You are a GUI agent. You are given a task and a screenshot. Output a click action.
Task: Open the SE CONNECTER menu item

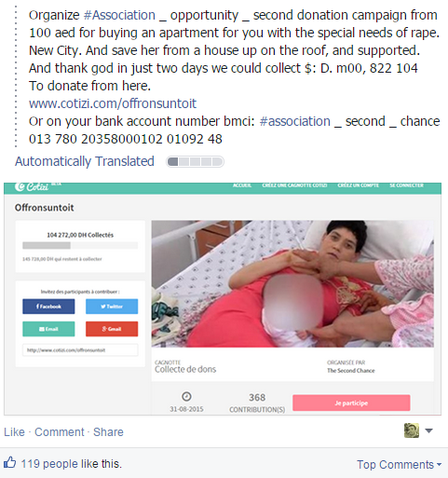point(406,185)
